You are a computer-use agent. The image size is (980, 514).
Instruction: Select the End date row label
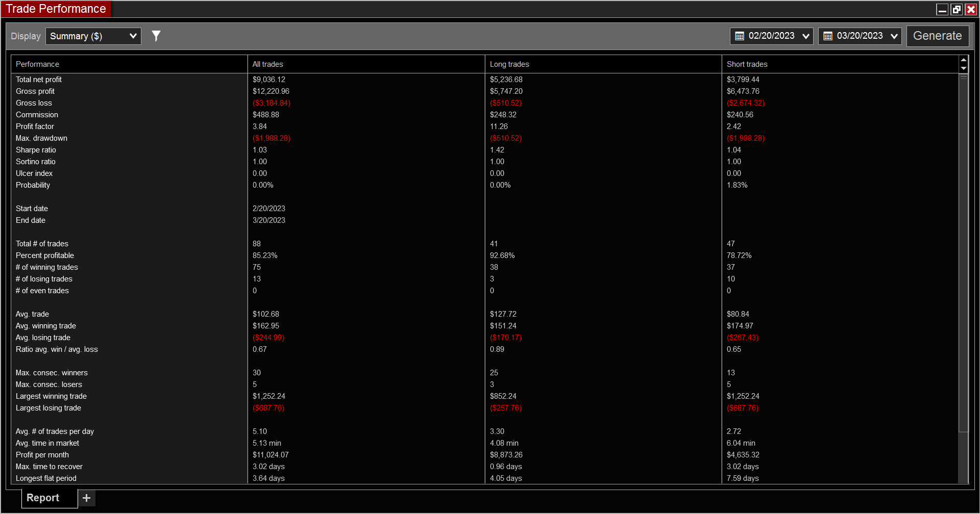coord(31,220)
